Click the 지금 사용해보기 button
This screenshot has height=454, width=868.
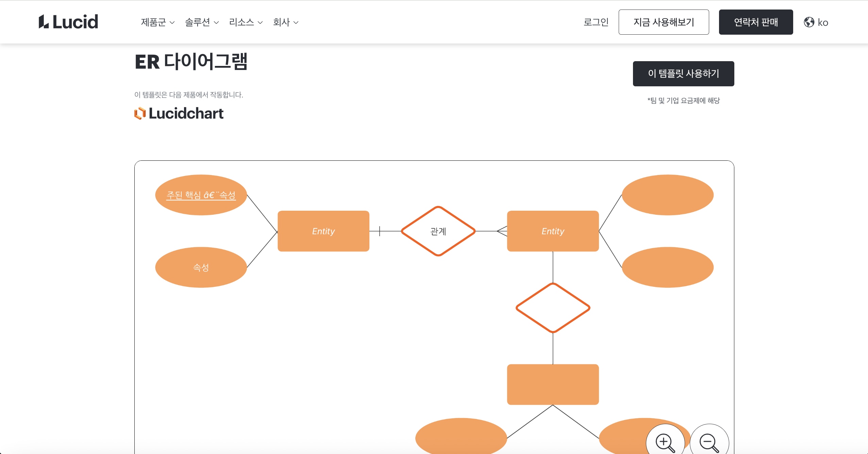pyautogui.click(x=663, y=22)
